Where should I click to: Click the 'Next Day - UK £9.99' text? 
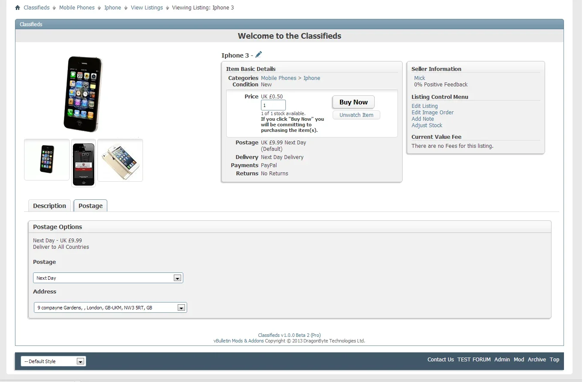(58, 241)
